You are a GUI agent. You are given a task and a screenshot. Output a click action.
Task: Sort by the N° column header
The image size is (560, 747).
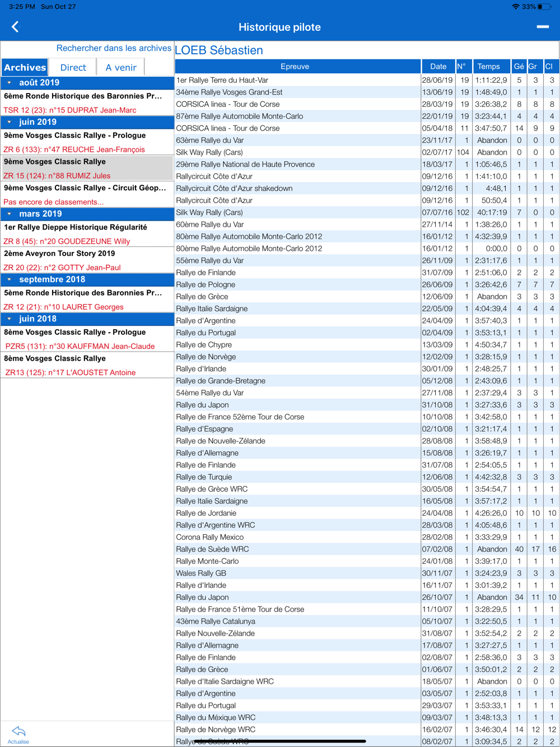(x=463, y=67)
